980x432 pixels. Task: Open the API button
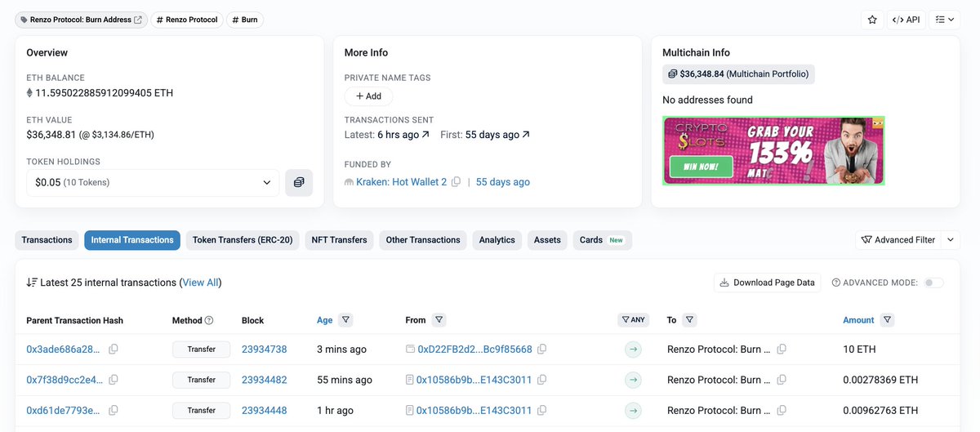[x=906, y=20]
